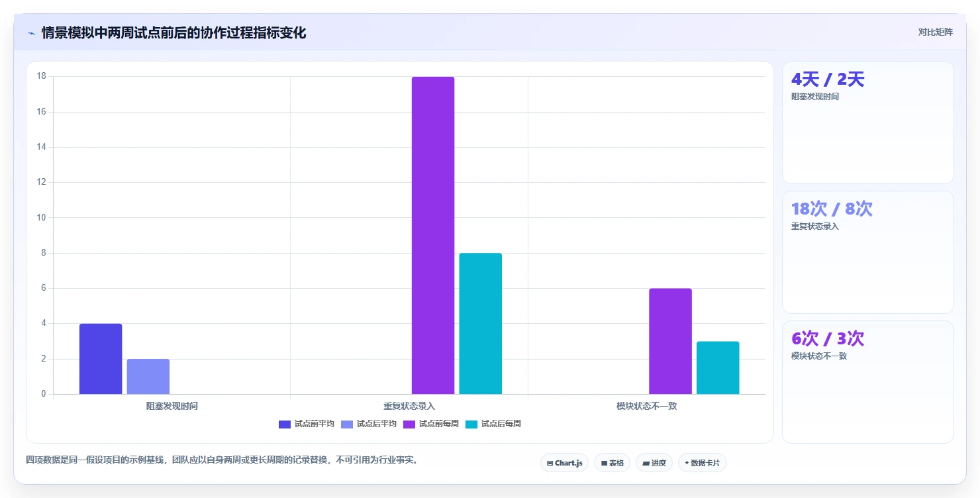Select the 6次 / 3次 data card
The width and height of the screenshot is (980, 498).
[x=868, y=382]
